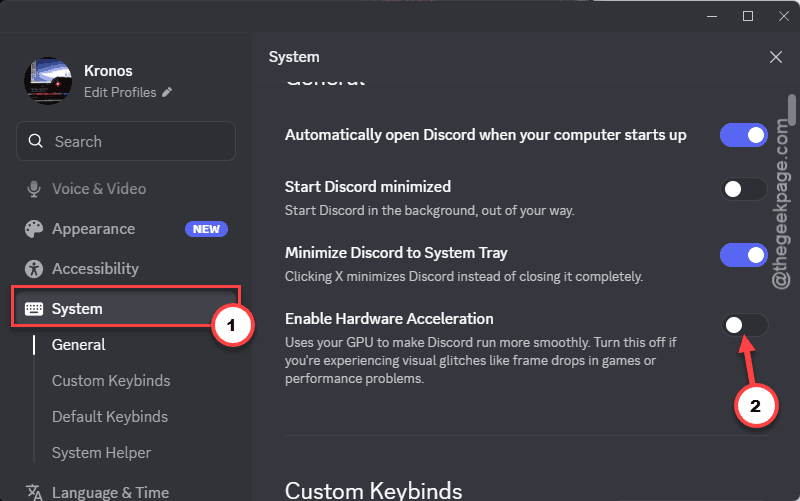Screen dimensions: 800x501
Task: Click the settings vertical scrollbar thumb
Action: pyautogui.click(x=791, y=109)
